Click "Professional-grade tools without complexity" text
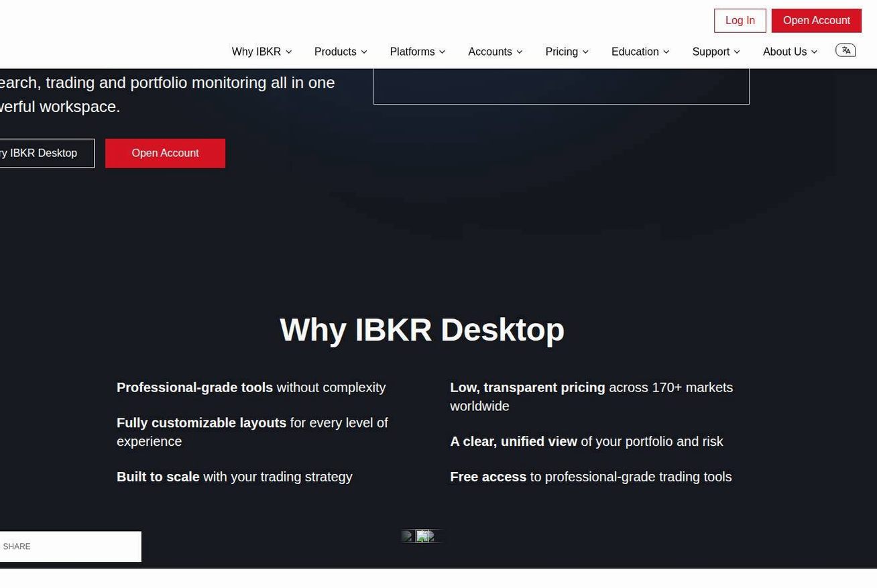 coord(251,388)
